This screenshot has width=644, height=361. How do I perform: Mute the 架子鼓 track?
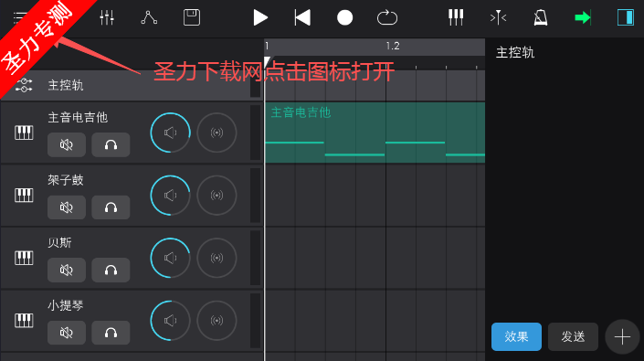point(67,207)
